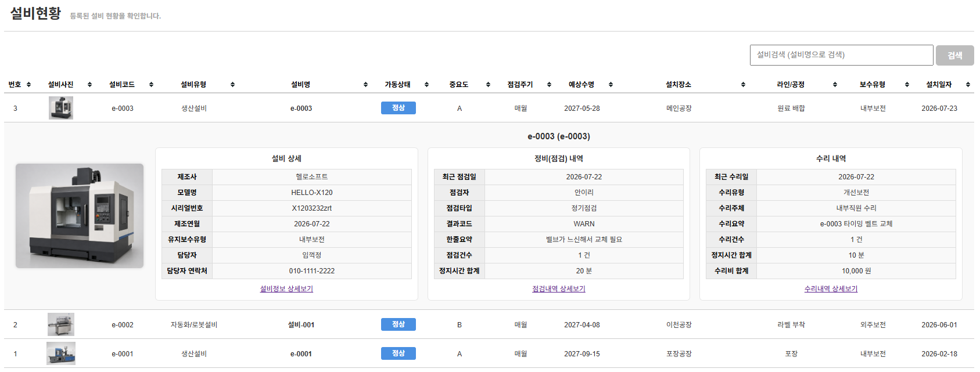Open 설비정보 상세보기 link
The width and height of the screenshot is (980, 372).
tap(286, 288)
